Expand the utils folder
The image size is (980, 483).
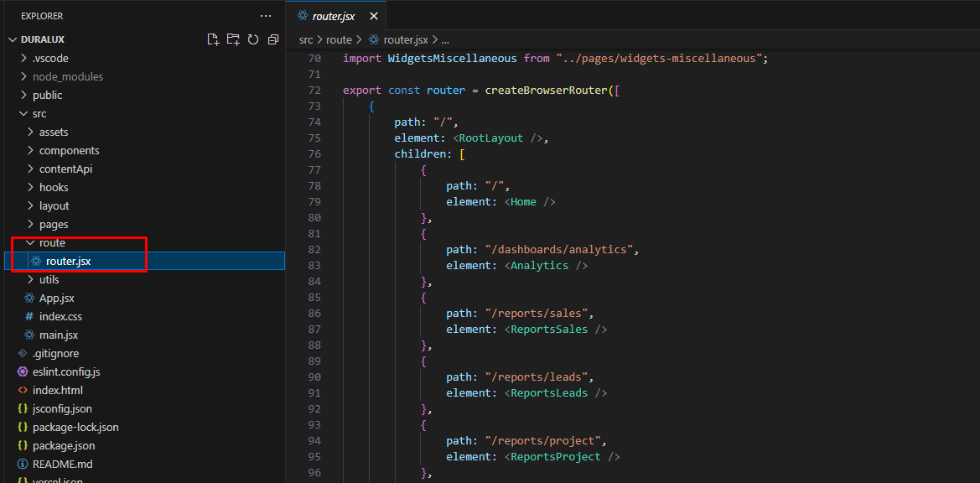pos(31,280)
